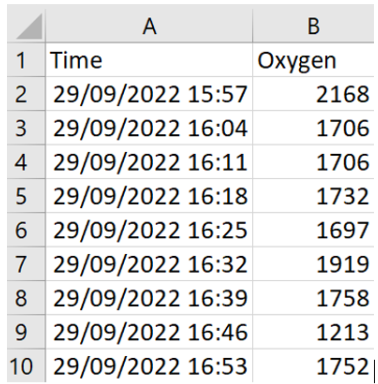Select cell '29/09/2022 16:11'
Screen dimensions: 378x384
tap(149, 162)
